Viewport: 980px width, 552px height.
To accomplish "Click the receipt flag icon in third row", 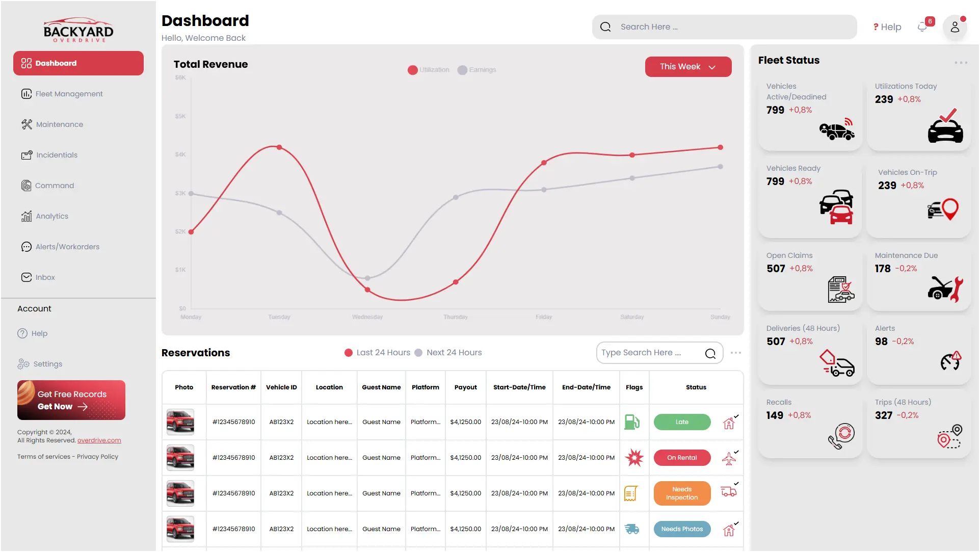I will point(631,493).
